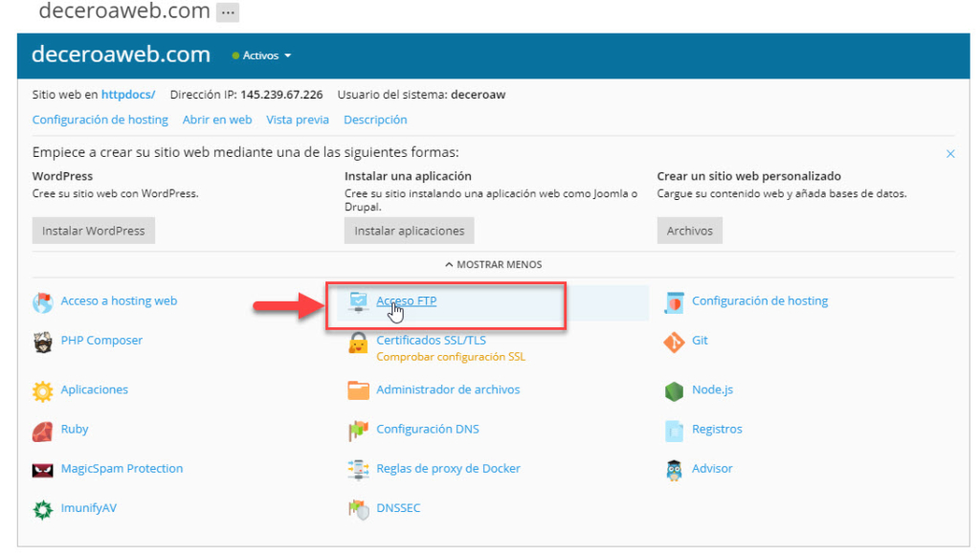The height and width of the screenshot is (555, 980).
Task: Click the Advisor owl icon
Action: point(674,470)
